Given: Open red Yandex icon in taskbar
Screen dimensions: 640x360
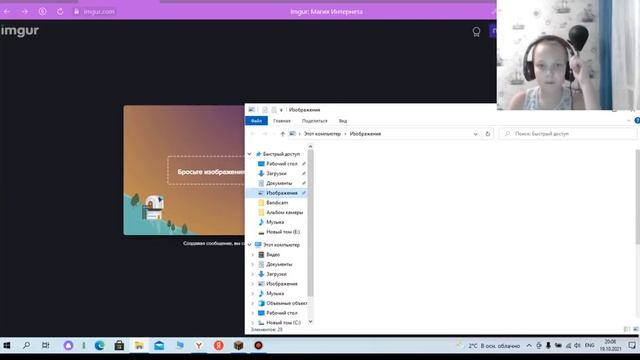Looking at the screenshot, I should click(x=219, y=346).
